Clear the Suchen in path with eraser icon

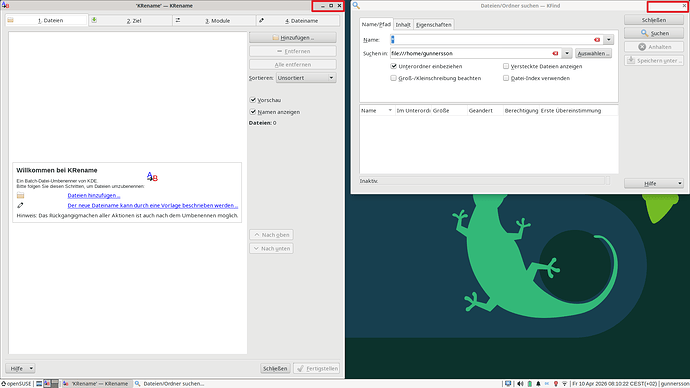click(555, 53)
